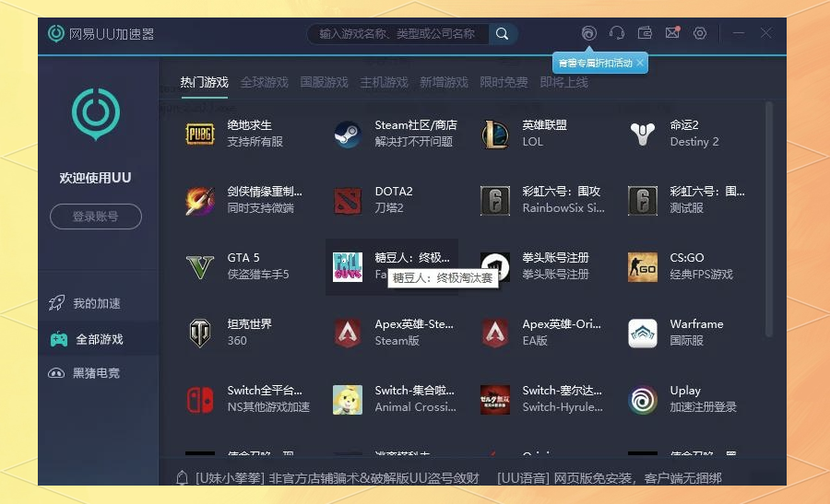Image resolution: width=830 pixels, height=504 pixels.
Task: Switch to the 限时免费 tab
Action: 504,83
